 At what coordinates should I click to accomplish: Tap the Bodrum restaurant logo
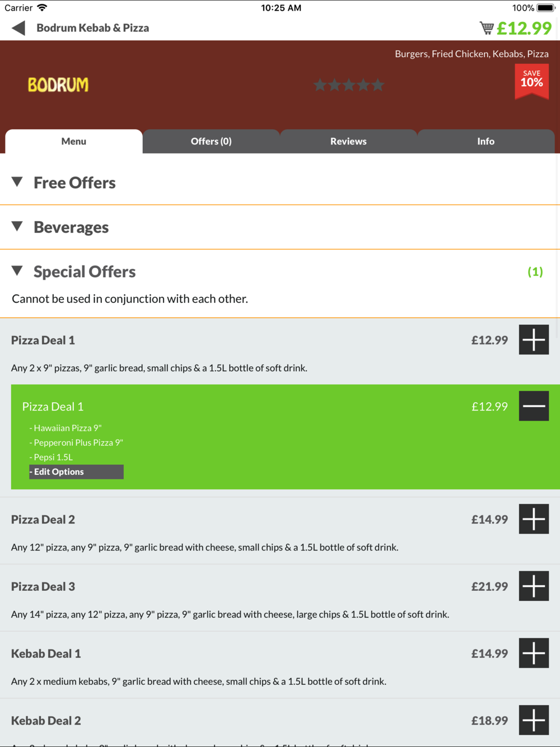(x=58, y=85)
